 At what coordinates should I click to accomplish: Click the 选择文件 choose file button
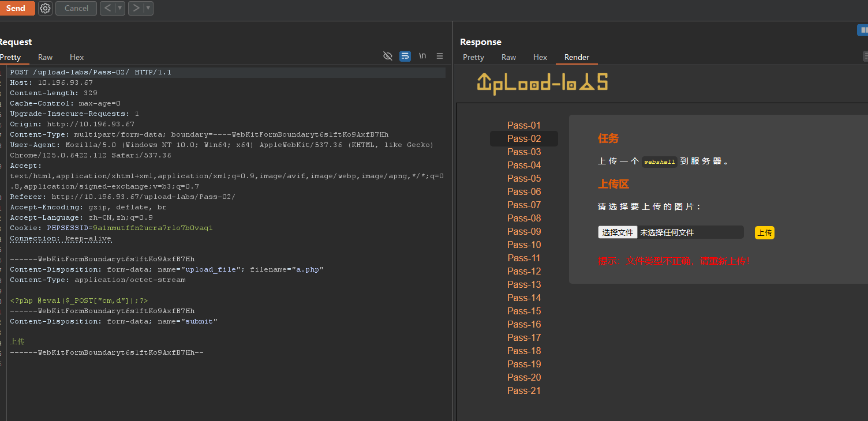618,232
